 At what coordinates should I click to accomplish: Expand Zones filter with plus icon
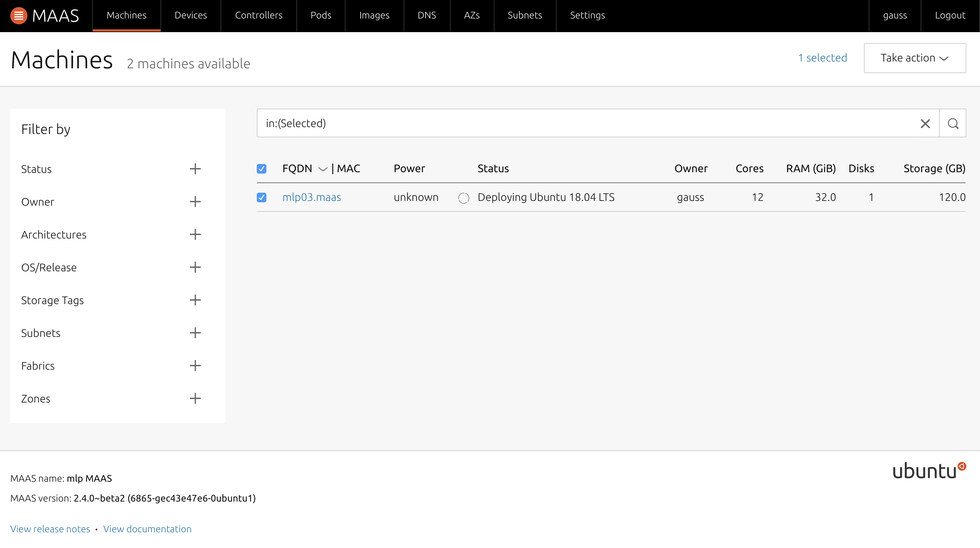click(x=195, y=398)
